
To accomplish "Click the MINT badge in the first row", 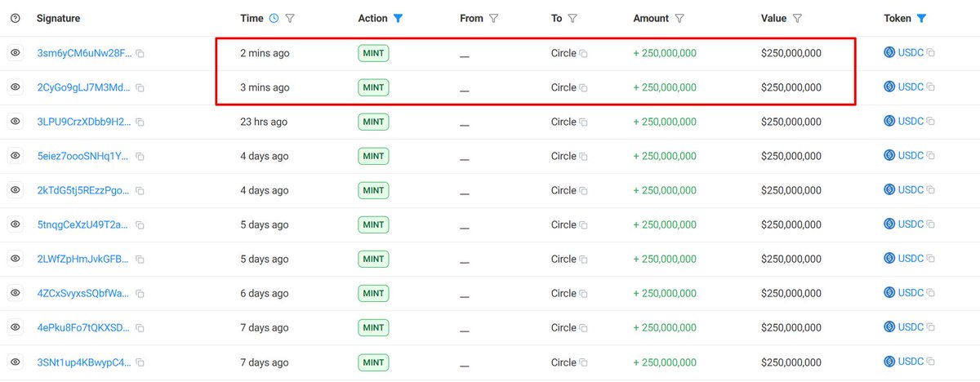I will 373,53.
